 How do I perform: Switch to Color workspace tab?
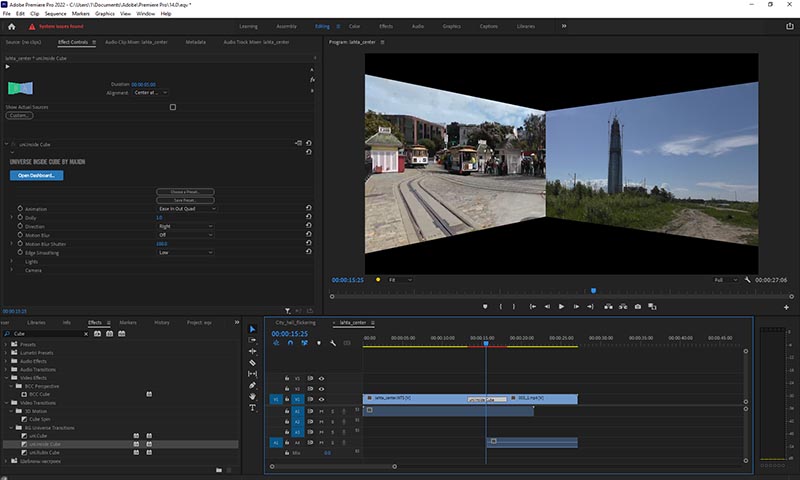pos(354,26)
